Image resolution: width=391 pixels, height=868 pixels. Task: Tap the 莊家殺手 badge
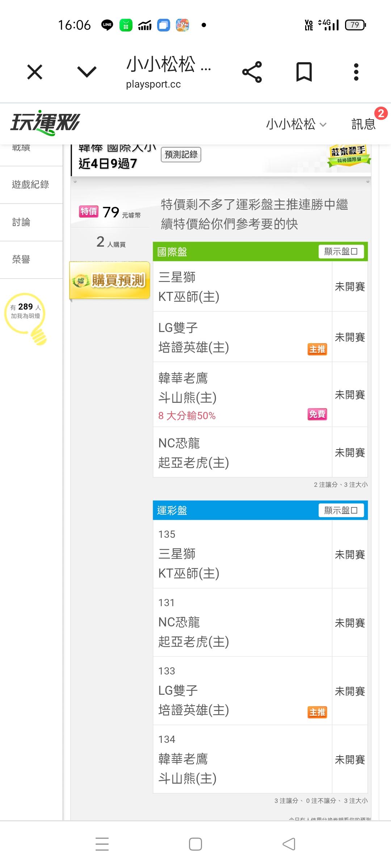click(x=348, y=155)
